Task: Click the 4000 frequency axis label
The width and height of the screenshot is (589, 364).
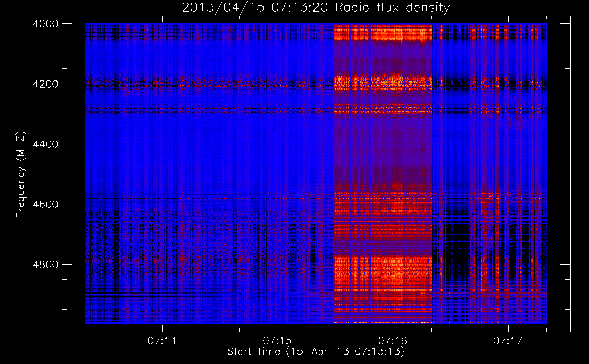Action: point(46,24)
